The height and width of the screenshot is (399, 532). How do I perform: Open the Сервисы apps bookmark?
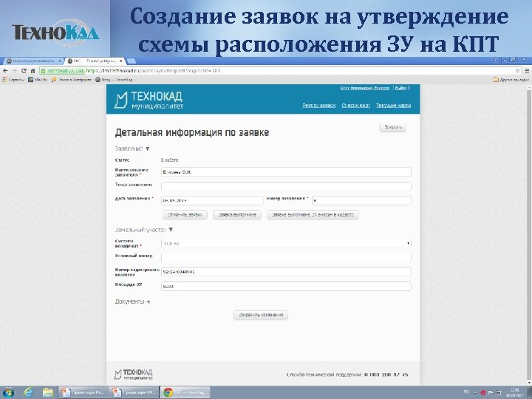click(13, 80)
